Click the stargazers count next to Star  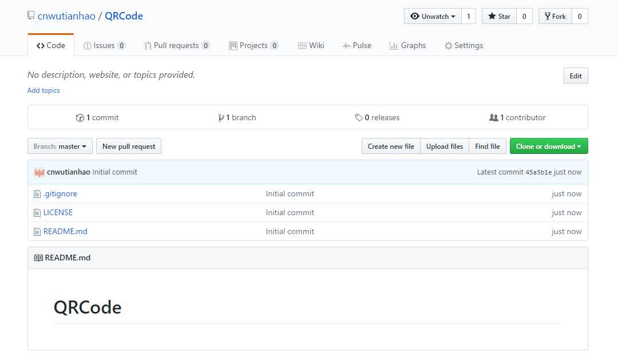(524, 16)
